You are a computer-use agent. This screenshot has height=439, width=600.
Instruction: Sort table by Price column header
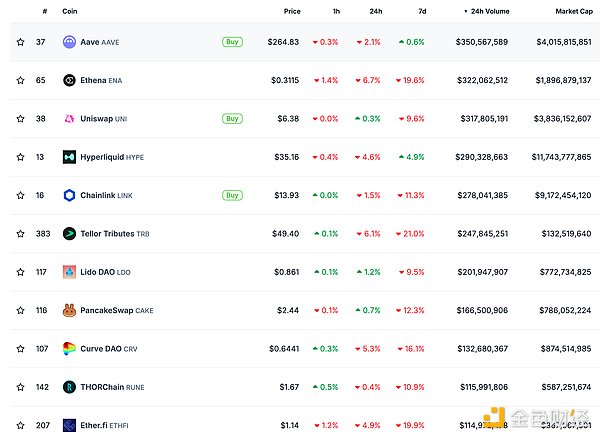click(291, 11)
